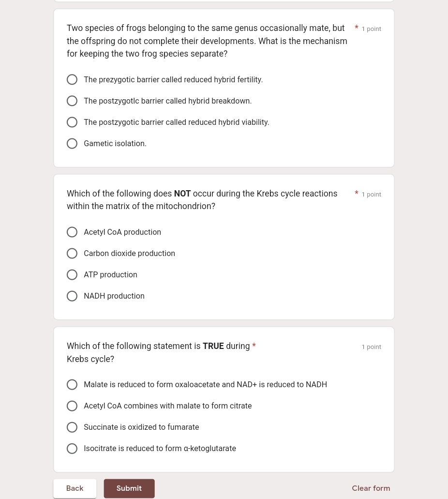Select 'Carbon dioxide production' option
The width and height of the screenshot is (448, 499).
(x=72, y=254)
